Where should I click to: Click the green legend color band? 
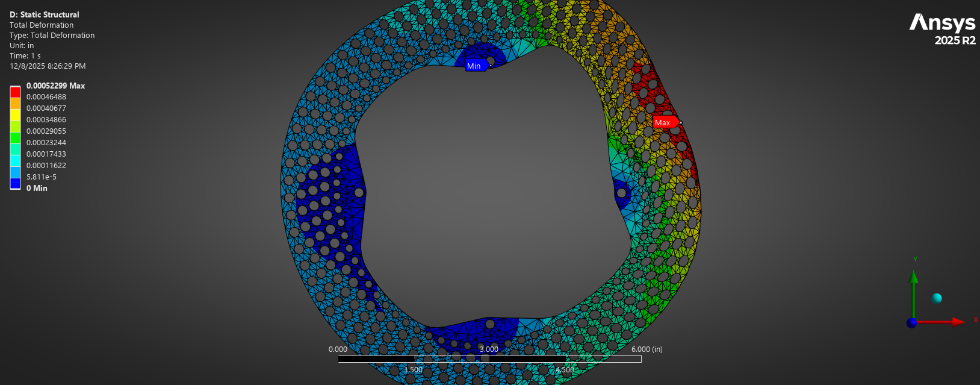coord(15,137)
